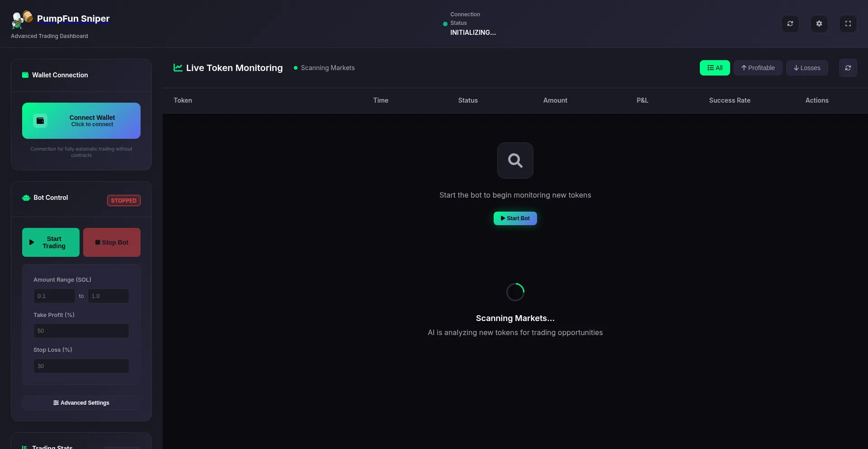Click the refresh icon in the top bar
This screenshot has width=868, height=449.
[790, 24]
